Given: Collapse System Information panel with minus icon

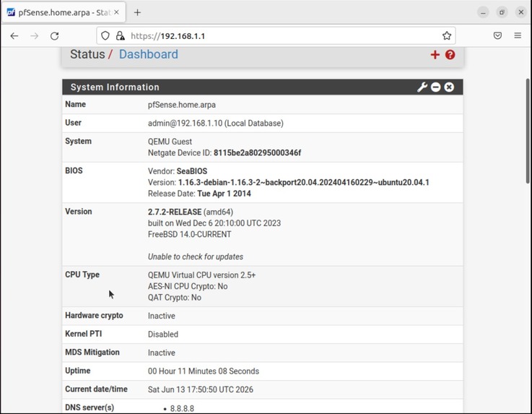Looking at the screenshot, I should (436, 87).
